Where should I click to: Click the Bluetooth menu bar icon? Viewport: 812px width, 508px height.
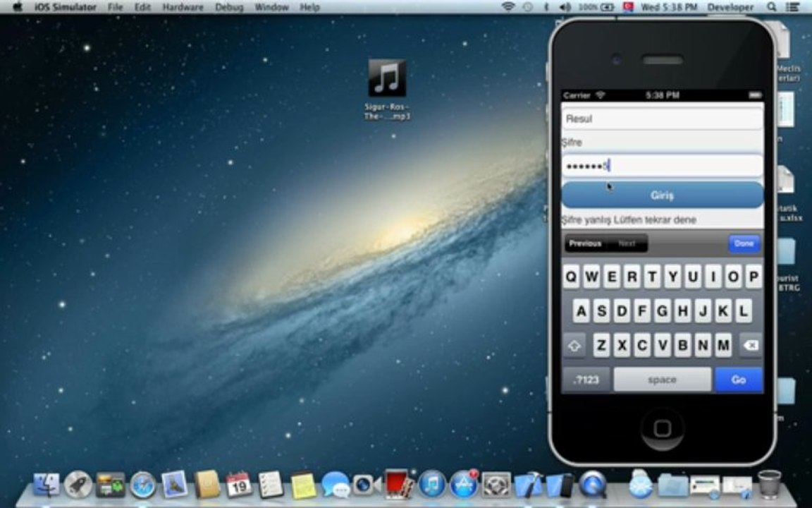pos(546,7)
